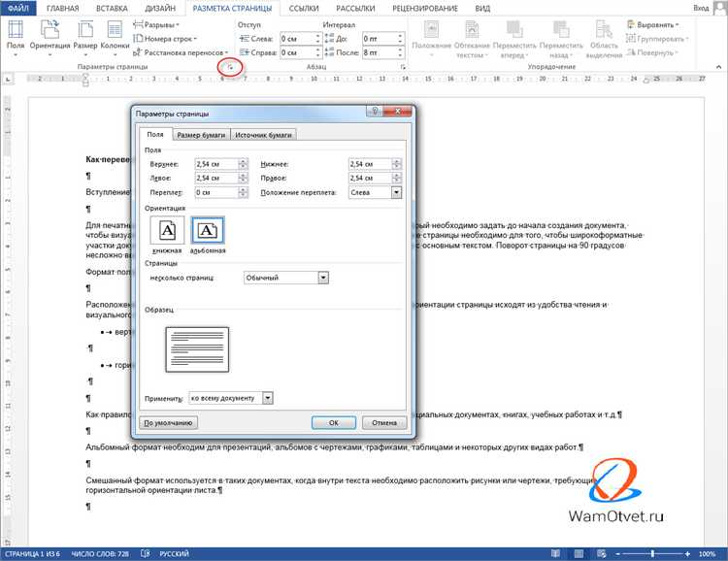Click the Верхнее margin input field
This screenshot has width=728, height=561.
[216, 164]
